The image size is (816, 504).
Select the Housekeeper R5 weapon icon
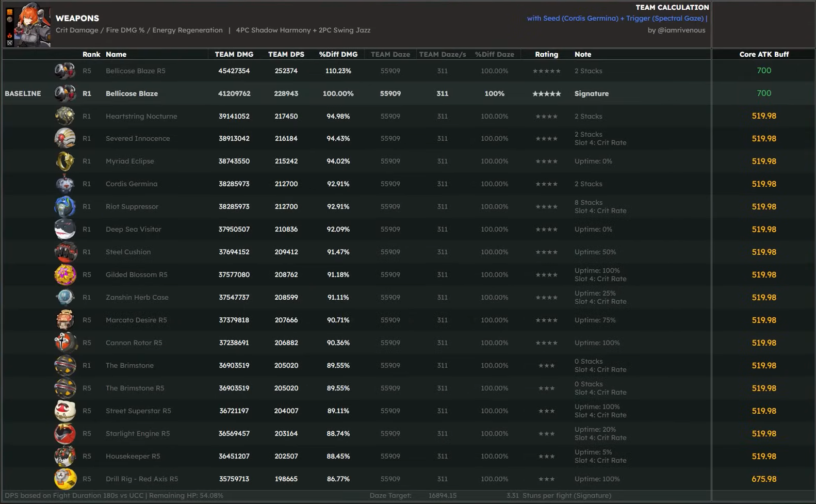coord(65,456)
